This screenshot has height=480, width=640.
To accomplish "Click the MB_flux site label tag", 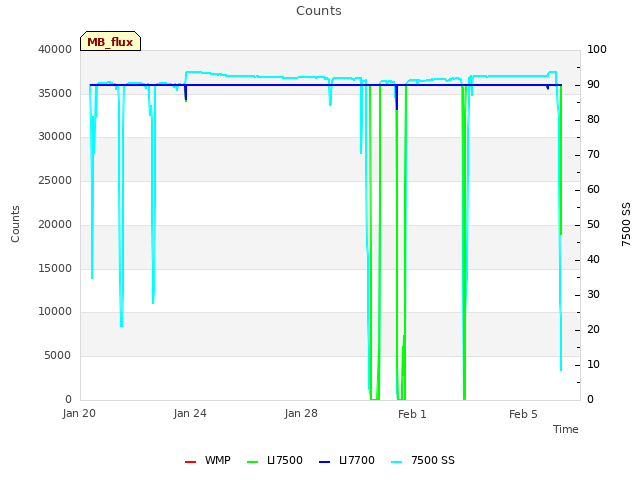I will coord(110,41).
